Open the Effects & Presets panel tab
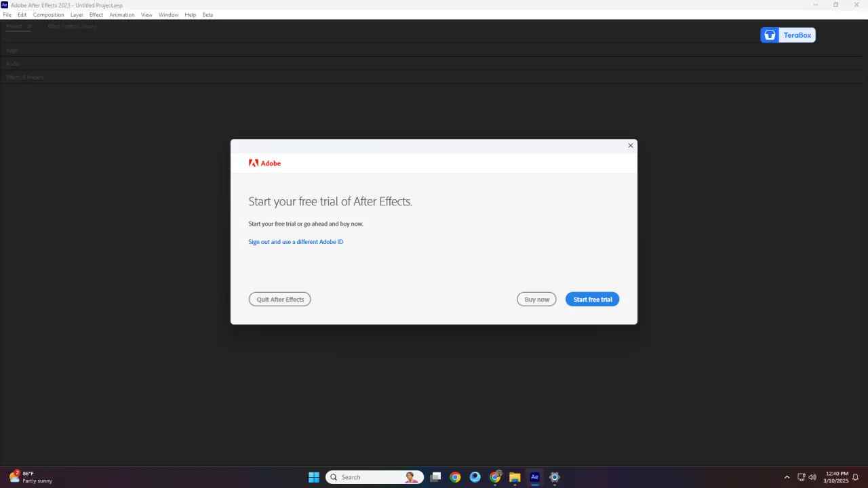Image resolution: width=868 pixels, height=488 pixels. coord(25,77)
